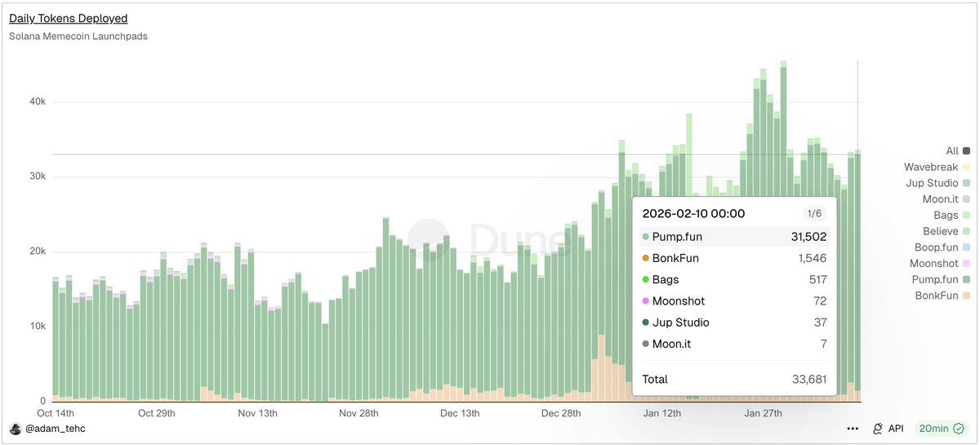Click the Jan 12th x-axis label

661,413
